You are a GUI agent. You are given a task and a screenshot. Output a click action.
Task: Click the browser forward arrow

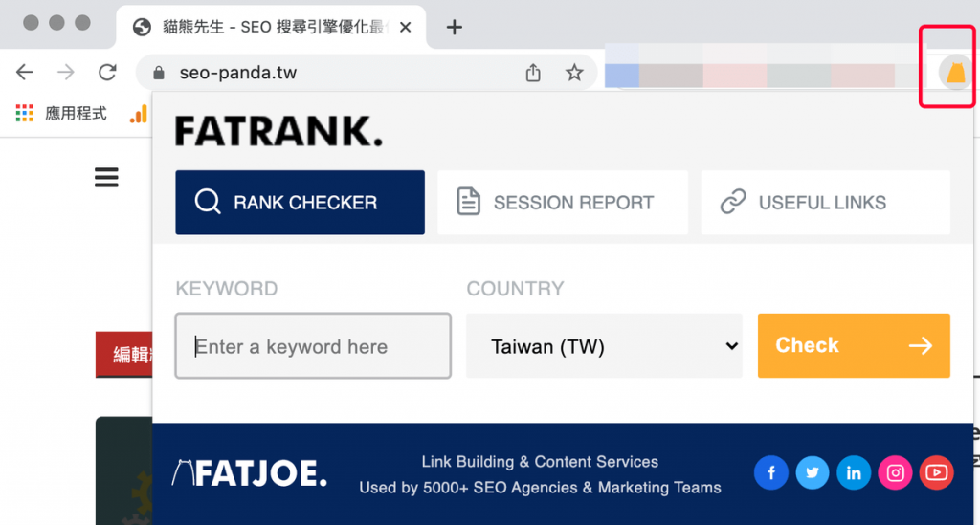click(x=66, y=73)
